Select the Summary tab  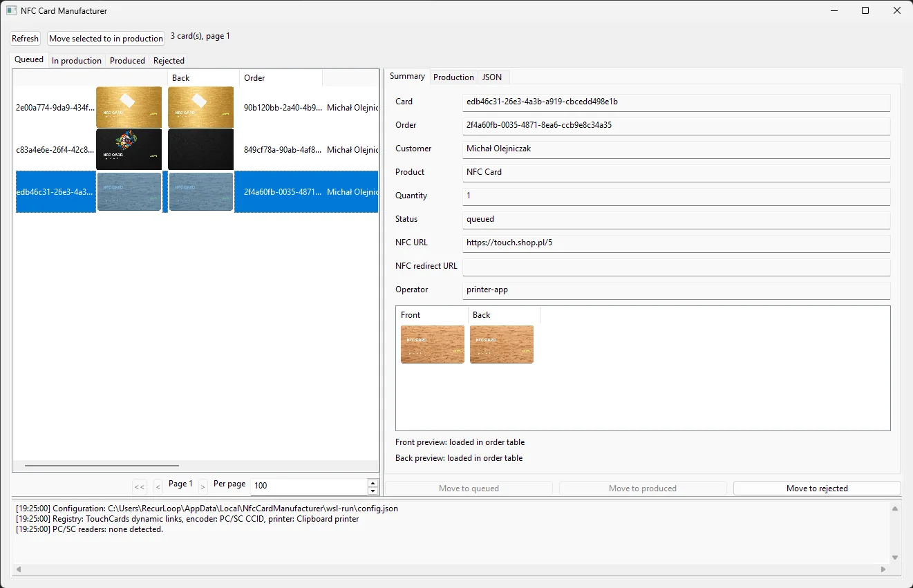coord(407,76)
